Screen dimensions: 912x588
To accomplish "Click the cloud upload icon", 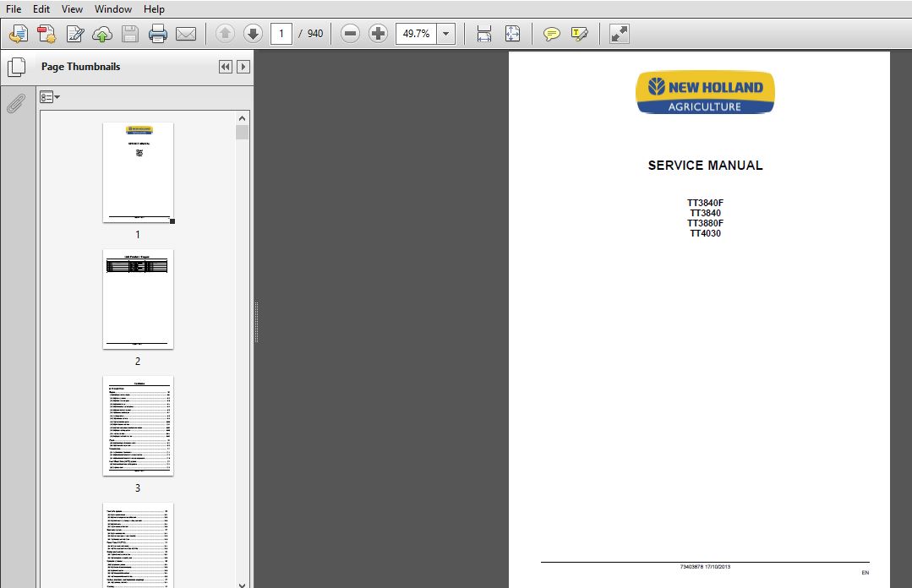I will click(x=102, y=34).
